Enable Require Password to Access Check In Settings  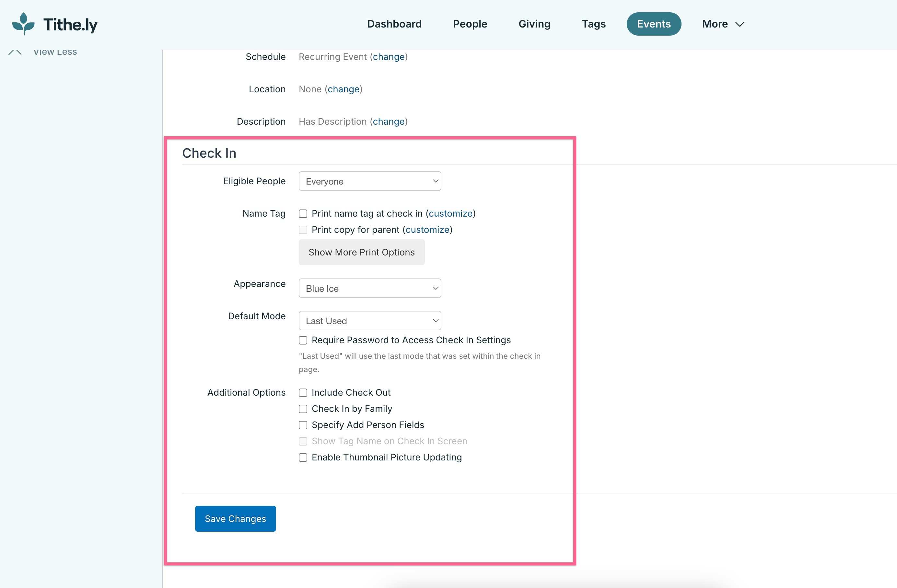[x=303, y=340]
